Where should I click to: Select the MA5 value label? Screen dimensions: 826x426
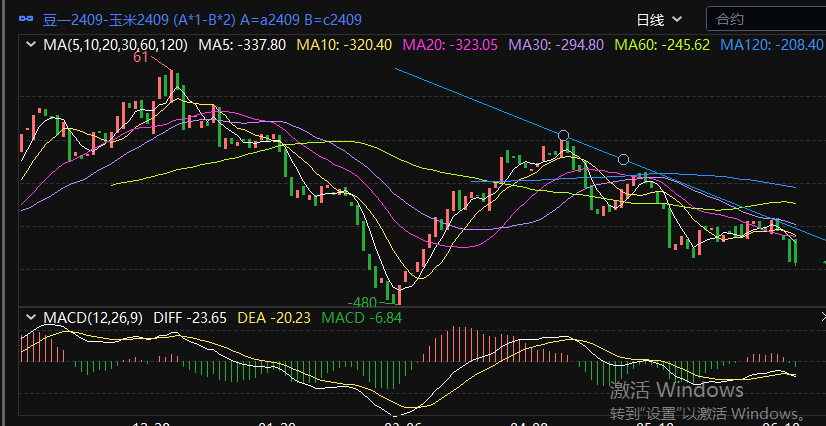(x=242, y=45)
